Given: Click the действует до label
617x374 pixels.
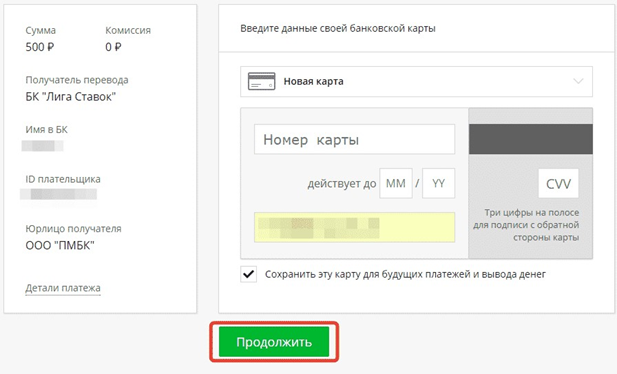Looking at the screenshot, I should coord(342,184).
